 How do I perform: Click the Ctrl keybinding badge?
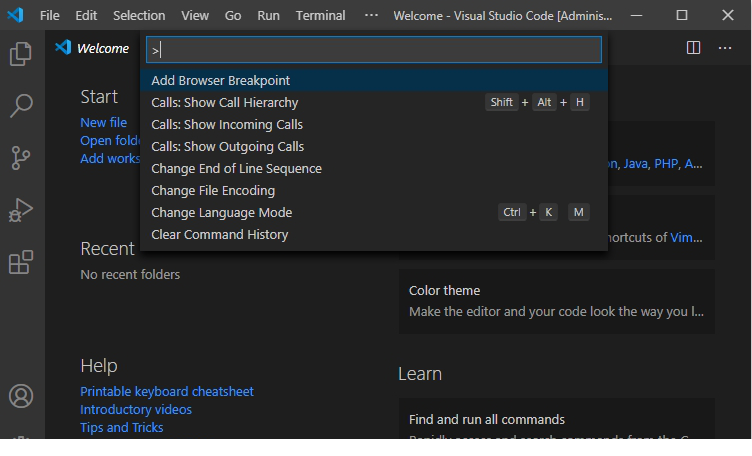click(512, 212)
